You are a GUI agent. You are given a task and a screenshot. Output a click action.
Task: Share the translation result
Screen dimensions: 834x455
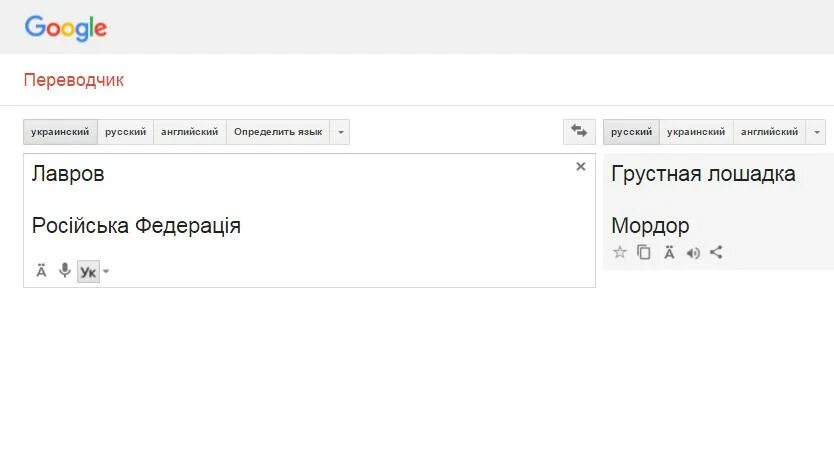[716, 253]
